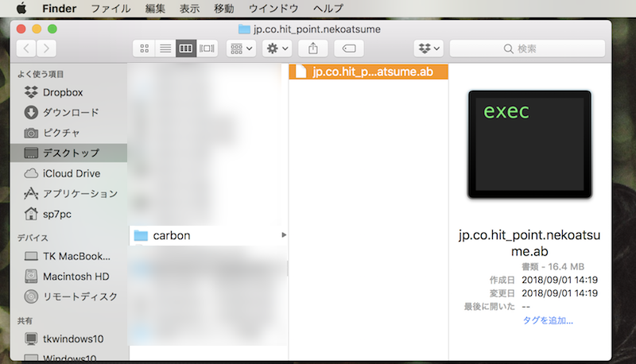Screen dimensions: 636x364
Task: Click the タグを追加... link
Action: pyautogui.click(x=548, y=320)
